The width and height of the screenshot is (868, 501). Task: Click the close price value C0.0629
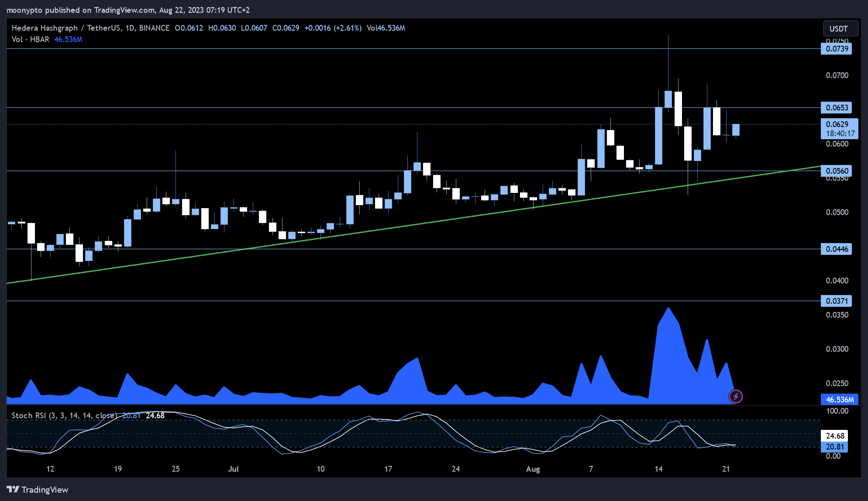286,28
